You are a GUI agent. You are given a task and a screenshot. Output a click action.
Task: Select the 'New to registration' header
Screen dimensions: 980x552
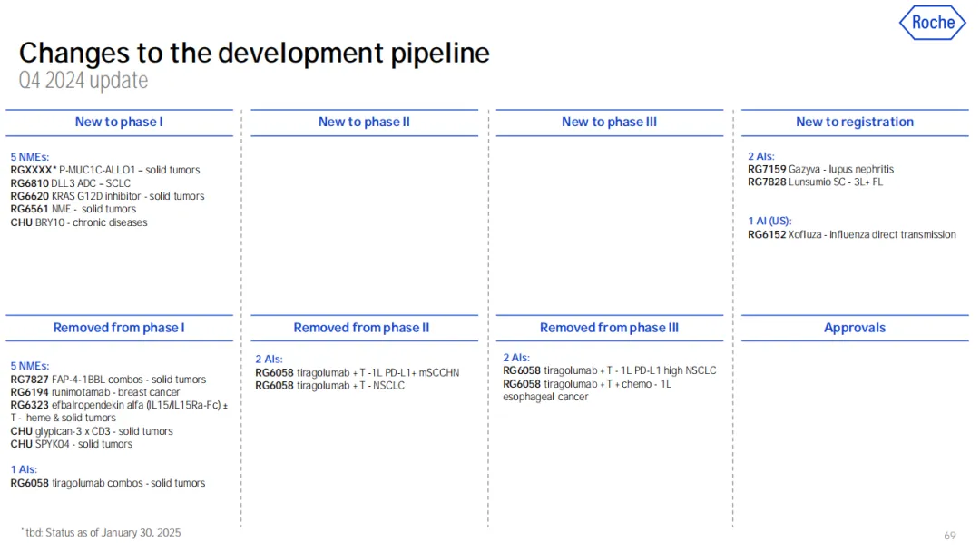[854, 123]
